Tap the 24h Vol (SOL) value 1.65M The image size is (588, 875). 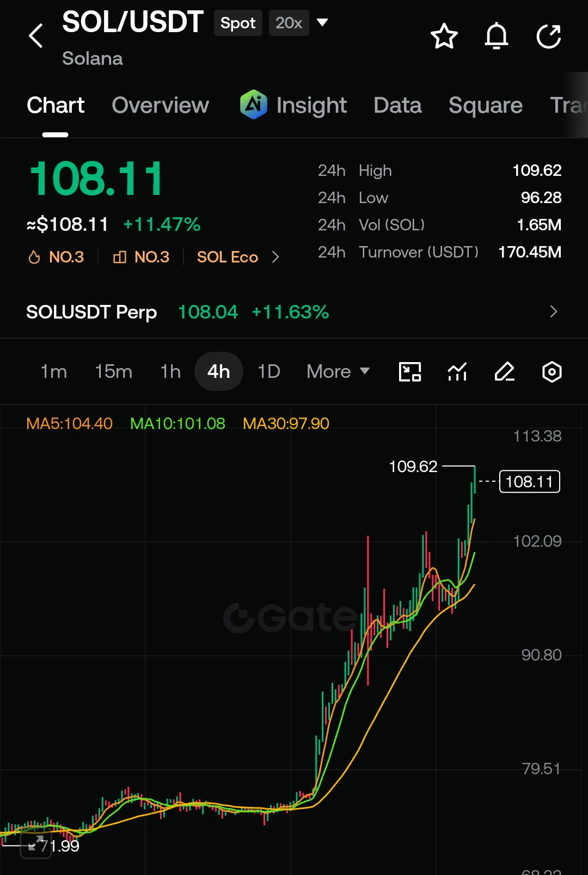click(539, 225)
